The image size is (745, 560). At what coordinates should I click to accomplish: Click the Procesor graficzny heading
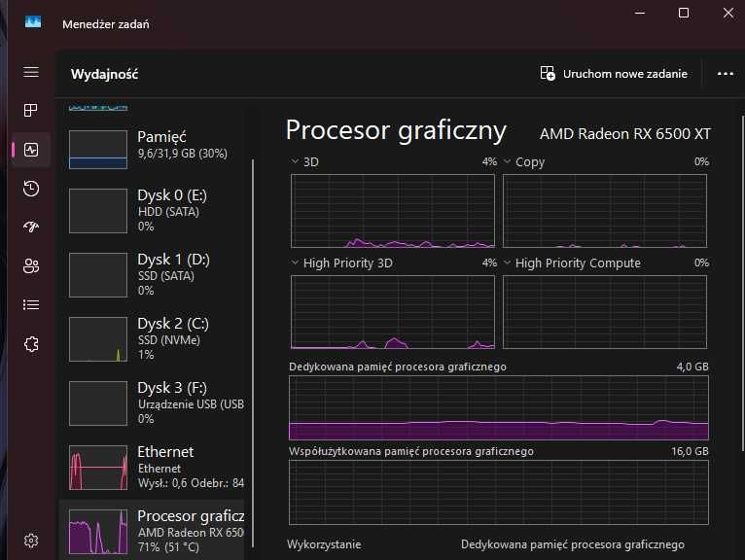point(396,130)
